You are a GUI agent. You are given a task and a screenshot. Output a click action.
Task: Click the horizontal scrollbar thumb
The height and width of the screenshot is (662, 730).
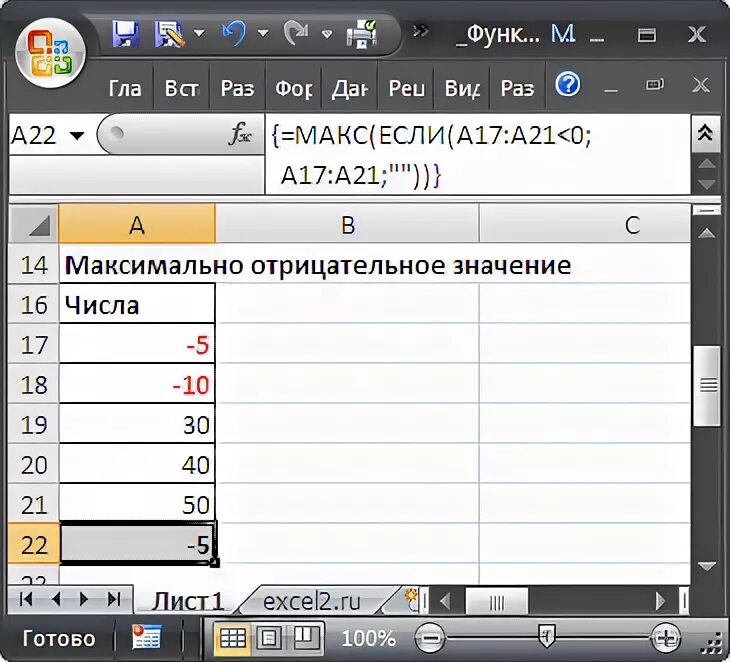[497, 602]
